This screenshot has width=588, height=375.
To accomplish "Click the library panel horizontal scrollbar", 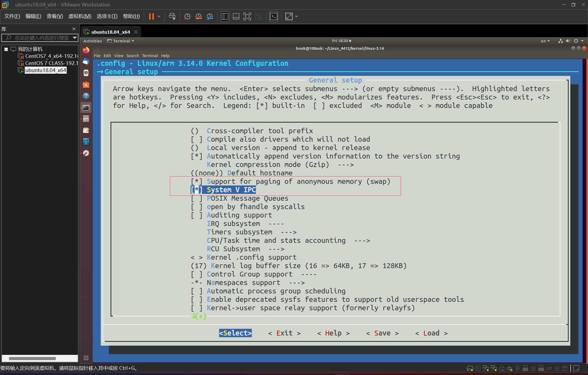I will coord(32,358).
